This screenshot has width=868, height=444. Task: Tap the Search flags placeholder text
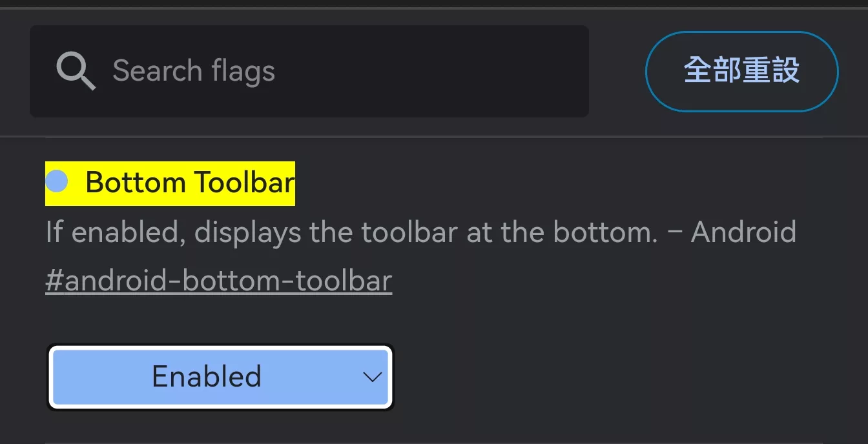(194, 71)
